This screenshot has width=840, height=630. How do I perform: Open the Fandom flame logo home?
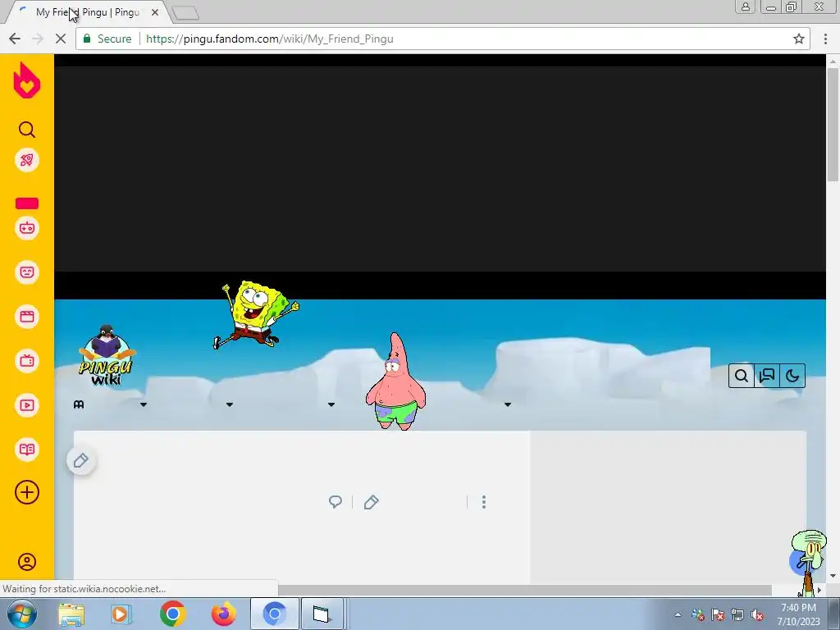pyautogui.click(x=27, y=80)
